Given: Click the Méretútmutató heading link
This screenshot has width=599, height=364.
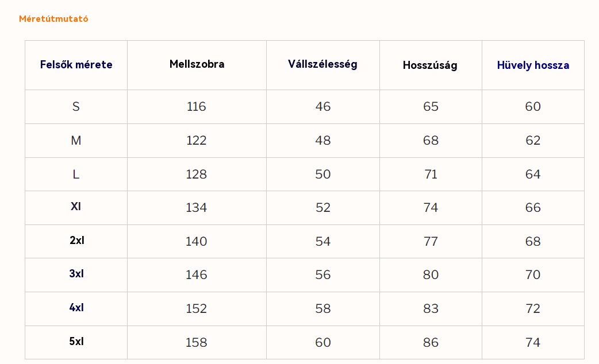Looking at the screenshot, I should click(53, 19).
